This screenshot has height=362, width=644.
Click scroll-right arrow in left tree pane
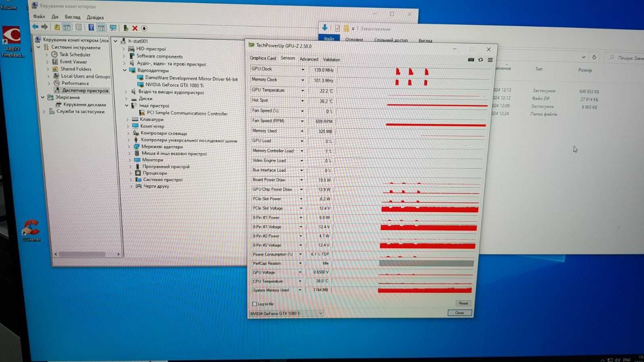[x=118, y=254]
